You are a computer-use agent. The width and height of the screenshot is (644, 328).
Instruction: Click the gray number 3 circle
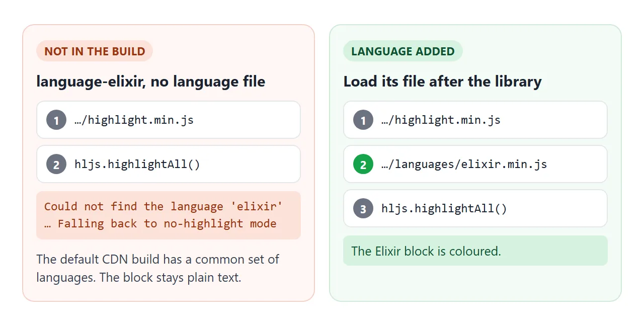click(x=363, y=208)
